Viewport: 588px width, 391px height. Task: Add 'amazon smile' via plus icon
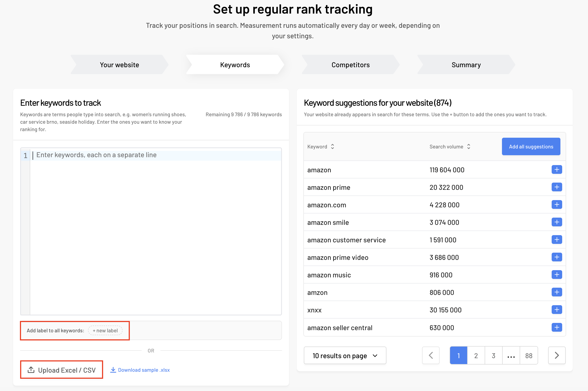pos(556,222)
